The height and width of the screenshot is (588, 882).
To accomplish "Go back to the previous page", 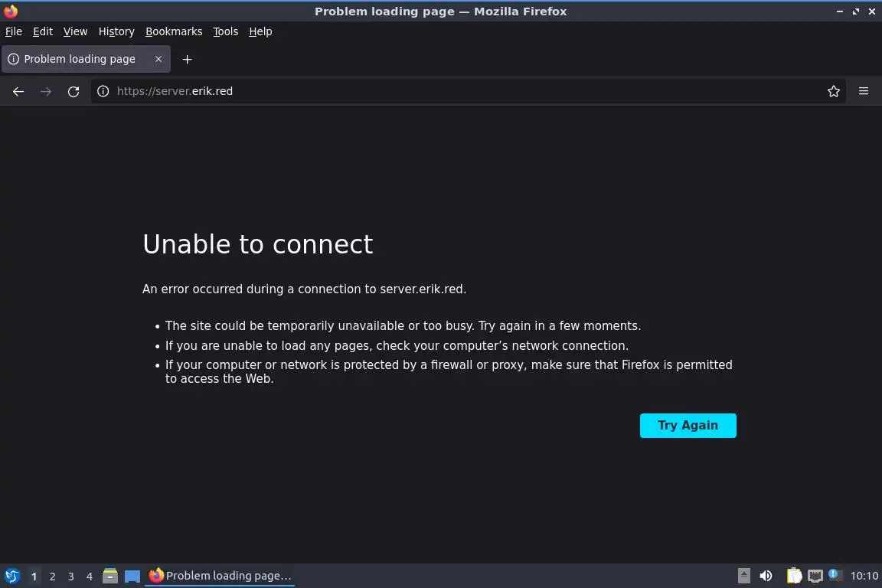I will pyautogui.click(x=18, y=91).
